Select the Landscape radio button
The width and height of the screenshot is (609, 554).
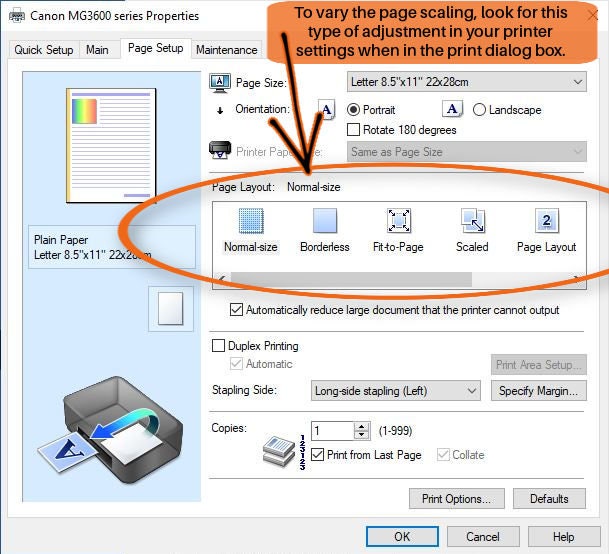479,110
